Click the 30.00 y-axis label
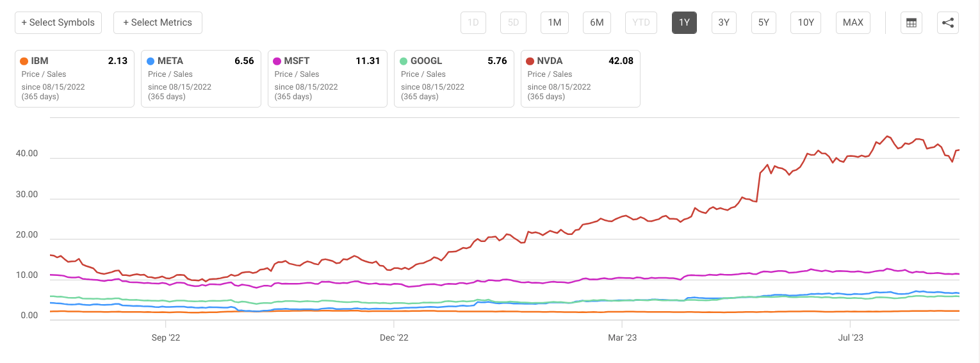 [x=26, y=195]
